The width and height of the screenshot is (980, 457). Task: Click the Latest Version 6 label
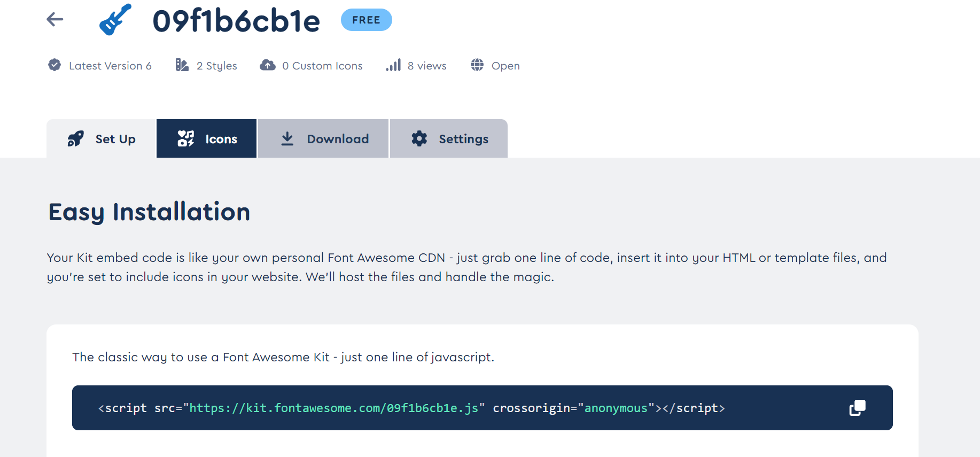coord(110,66)
